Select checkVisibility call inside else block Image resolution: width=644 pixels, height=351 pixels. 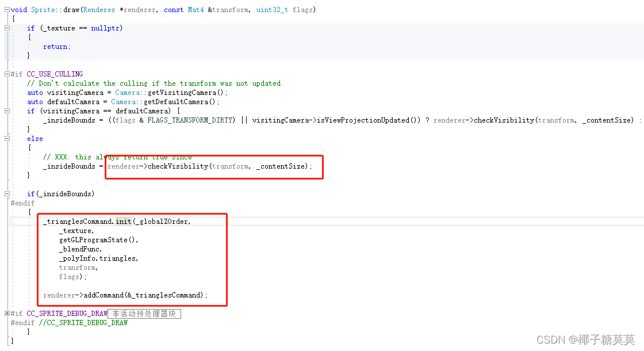178,166
